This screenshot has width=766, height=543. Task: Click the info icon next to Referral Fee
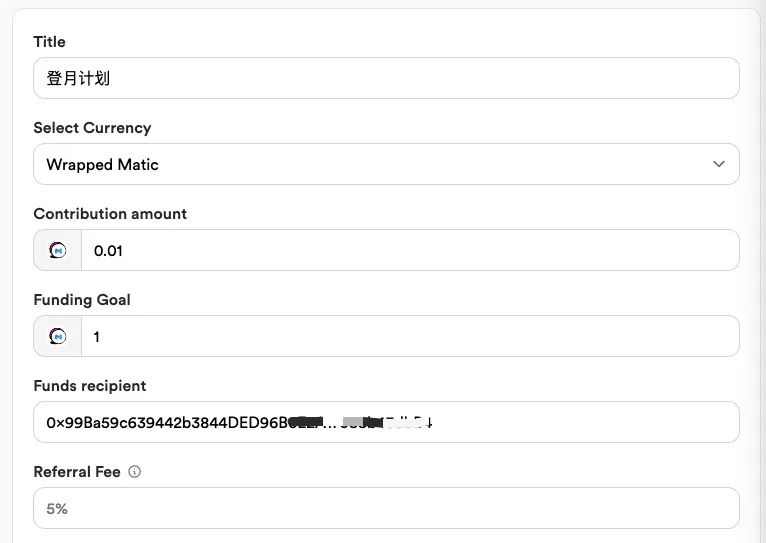[134, 471]
